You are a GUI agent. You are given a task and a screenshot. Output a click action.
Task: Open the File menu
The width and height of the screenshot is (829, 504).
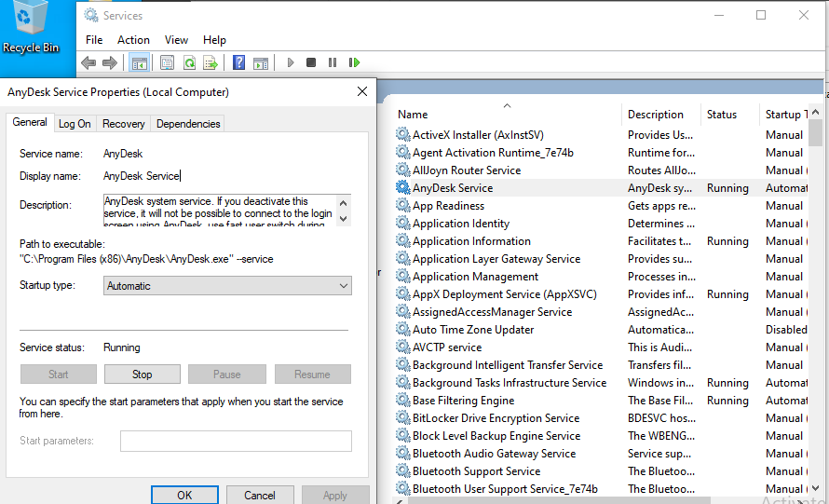pos(94,40)
